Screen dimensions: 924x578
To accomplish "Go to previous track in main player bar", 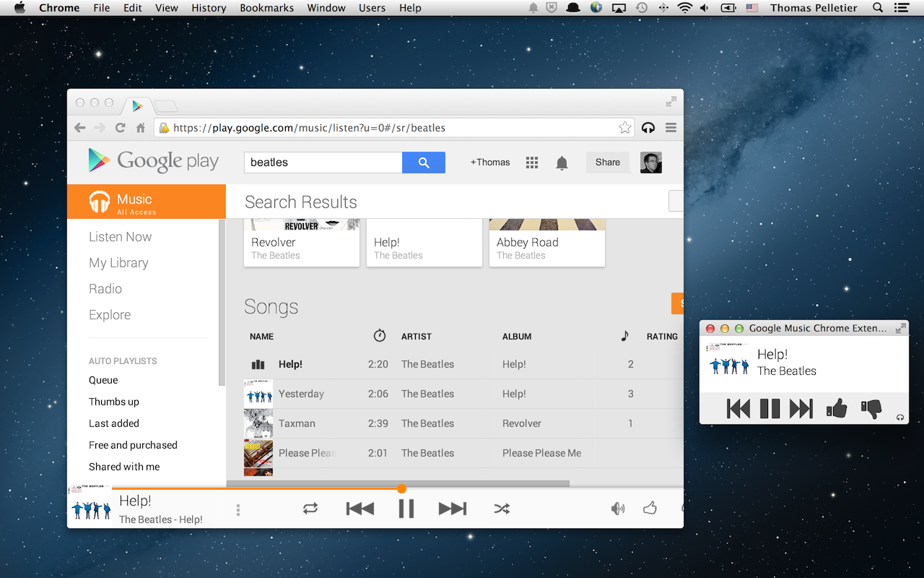I will coord(360,509).
